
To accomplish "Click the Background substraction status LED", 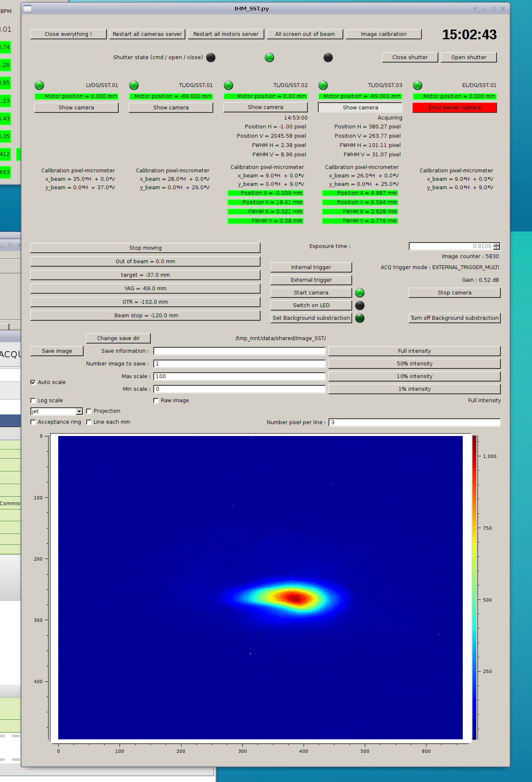I will click(360, 318).
